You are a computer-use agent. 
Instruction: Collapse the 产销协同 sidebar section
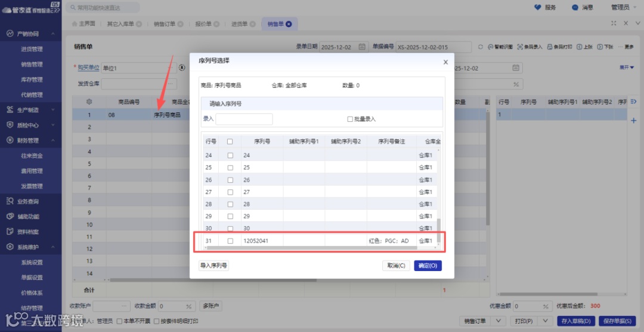[x=53, y=33]
